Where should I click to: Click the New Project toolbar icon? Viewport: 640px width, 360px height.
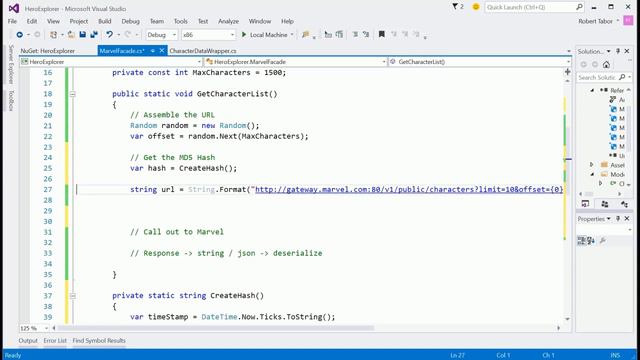pyautogui.click(x=53, y=35)
